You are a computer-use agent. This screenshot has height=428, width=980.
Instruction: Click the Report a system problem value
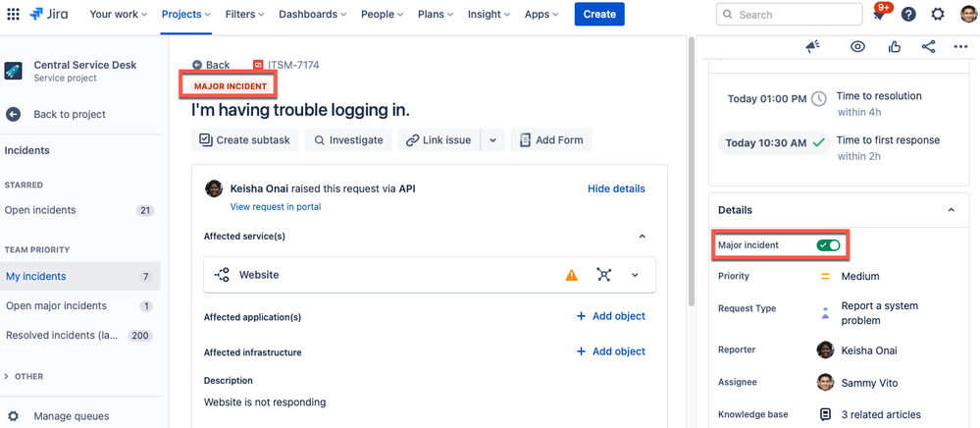(x=879, y=313)
